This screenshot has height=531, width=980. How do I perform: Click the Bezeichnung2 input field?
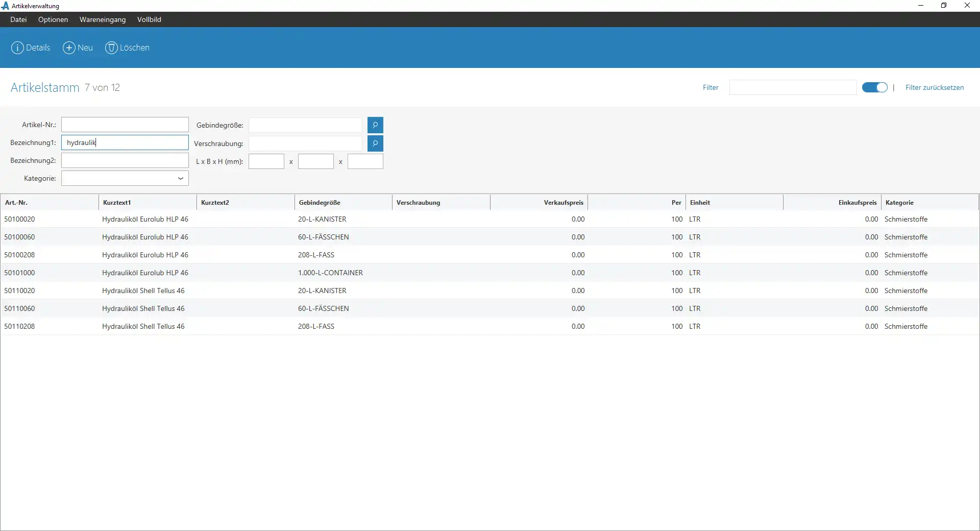125,160
